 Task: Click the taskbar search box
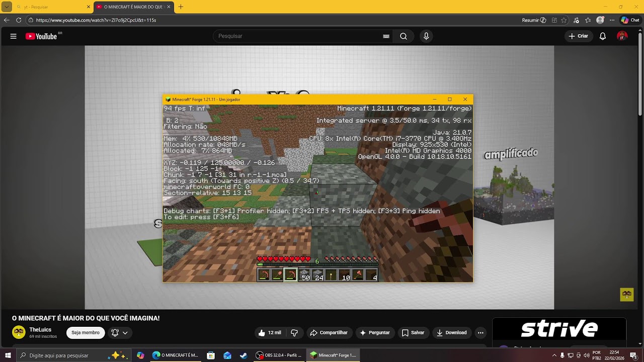point(74,355)
